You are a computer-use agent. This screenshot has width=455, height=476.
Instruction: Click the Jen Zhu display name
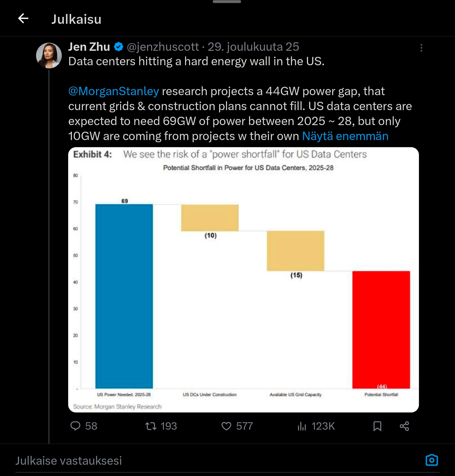pyautogui.click(x=89, y=47)
